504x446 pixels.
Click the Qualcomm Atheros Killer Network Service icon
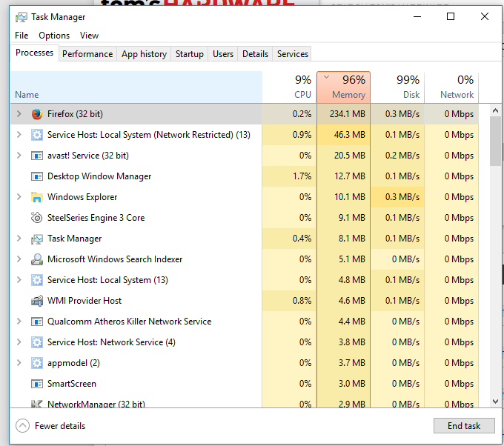tap(37, 322)
